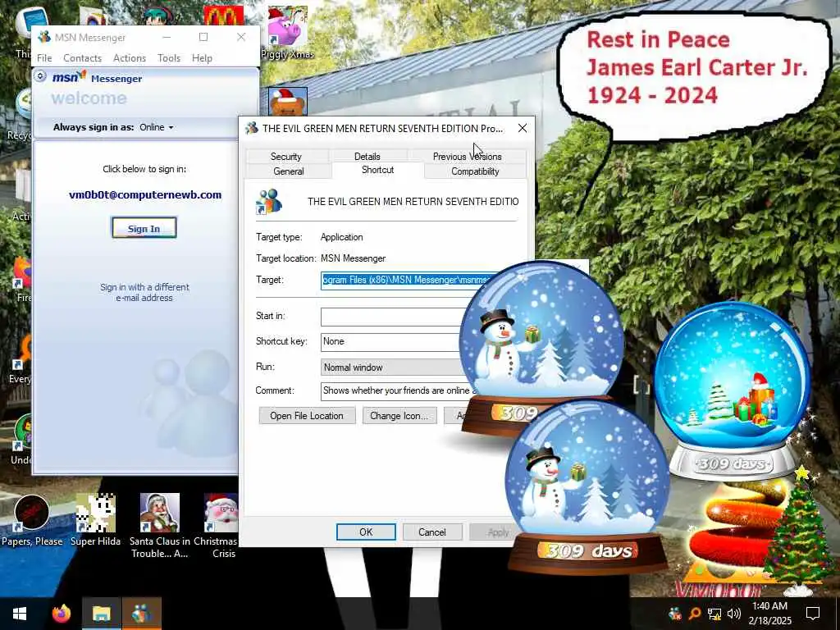Click the gift-box snow globe with 309 days
This screenshot has height=630, width=840.
coord(732,391)
